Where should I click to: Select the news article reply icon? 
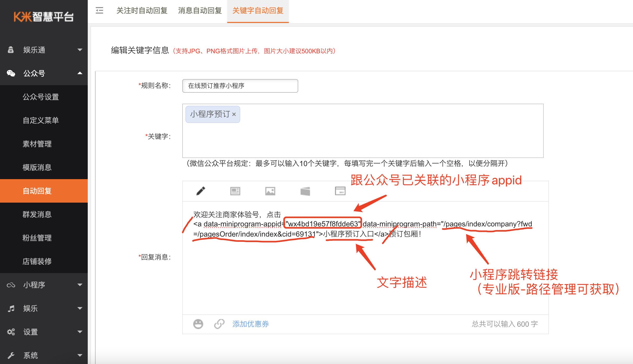(x=235, y=191)
